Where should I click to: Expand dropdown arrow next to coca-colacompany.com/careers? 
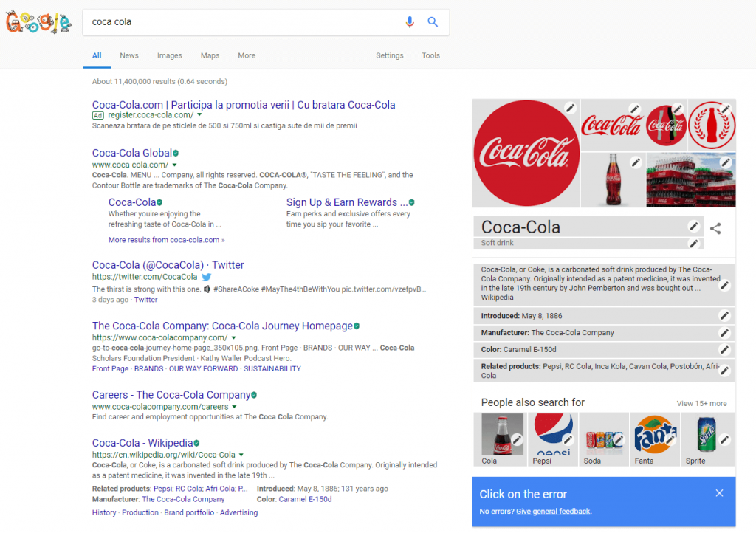234,407
